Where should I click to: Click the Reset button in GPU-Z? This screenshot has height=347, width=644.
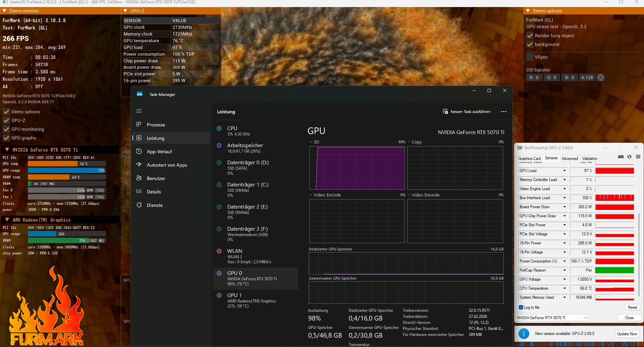632,307
